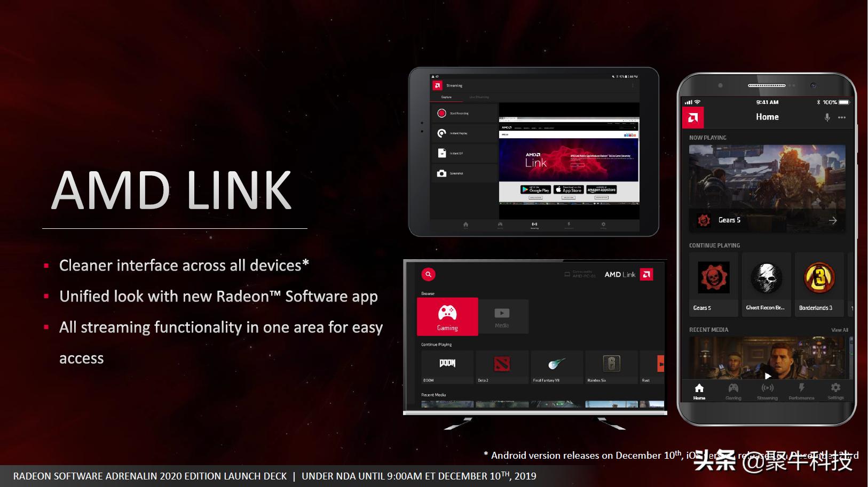The image size is (868, 487).
Task: Tap the AMD logo in the tablet Streaming header
Action: [x=438, y=85]
